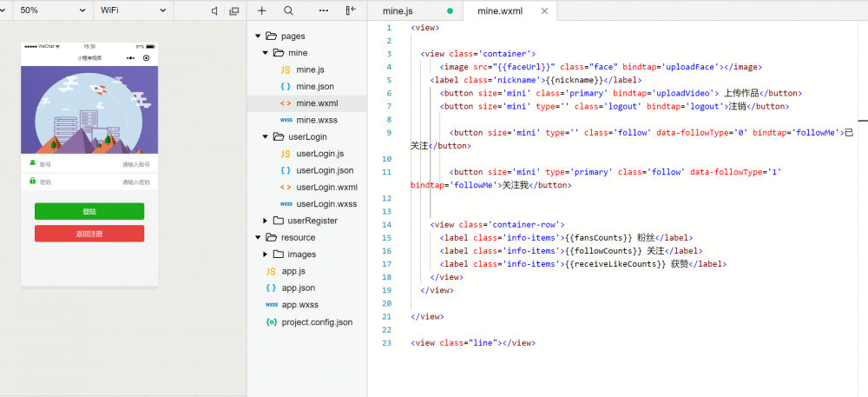This screenshot has height=397, width=868.
Task: Open the three-dots more options menu
Action: (324, 10)
